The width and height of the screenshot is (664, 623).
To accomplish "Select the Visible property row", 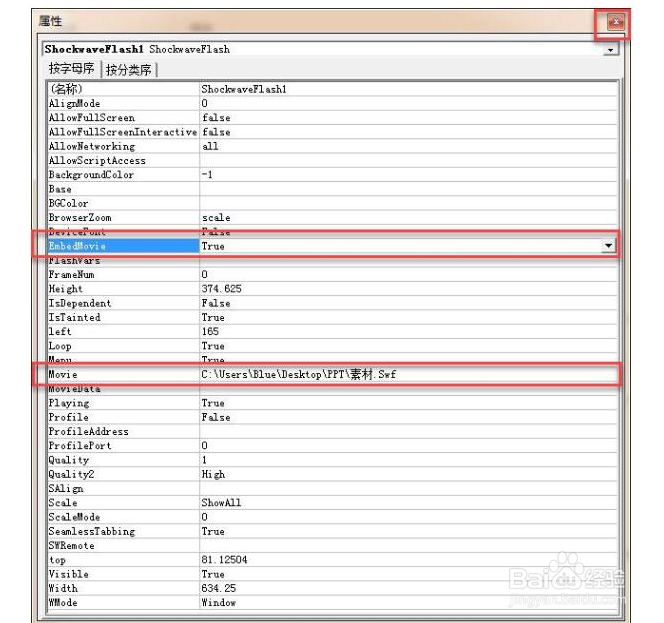I will [332, 574].
